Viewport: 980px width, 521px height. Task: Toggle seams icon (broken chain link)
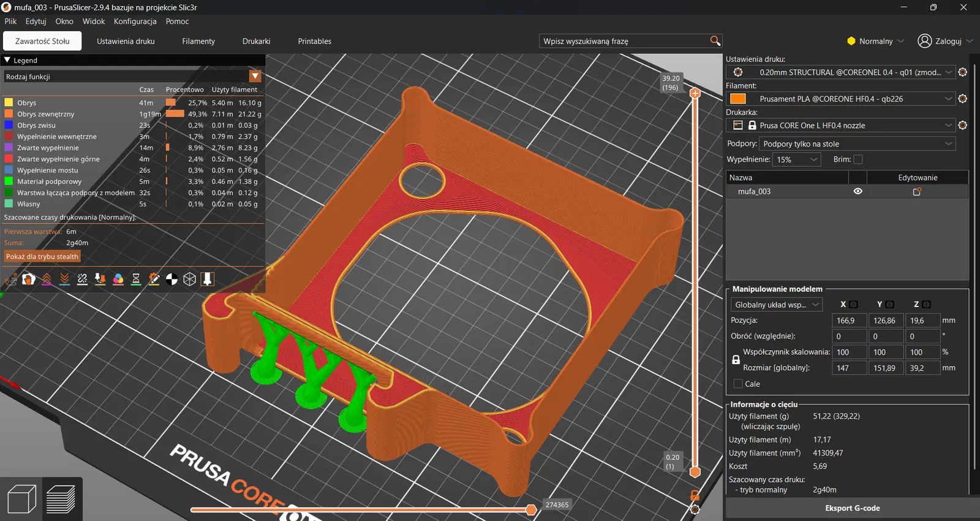pyautogui.click(x=82, y=280)
